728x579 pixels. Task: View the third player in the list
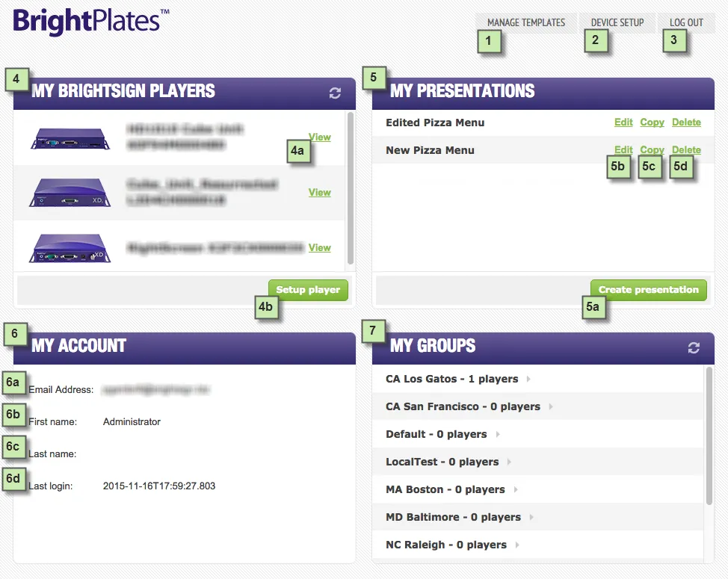pos(320,248)
